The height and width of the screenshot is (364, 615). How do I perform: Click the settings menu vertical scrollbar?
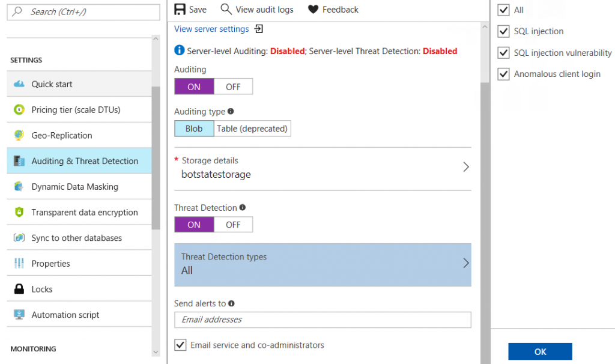click(156, 156)
